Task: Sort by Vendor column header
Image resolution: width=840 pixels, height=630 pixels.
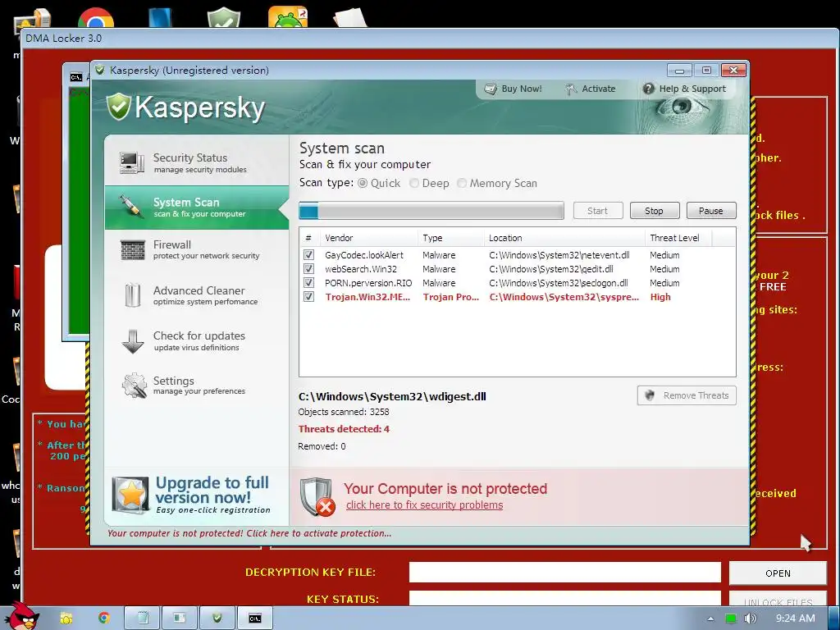Action: 368,238
